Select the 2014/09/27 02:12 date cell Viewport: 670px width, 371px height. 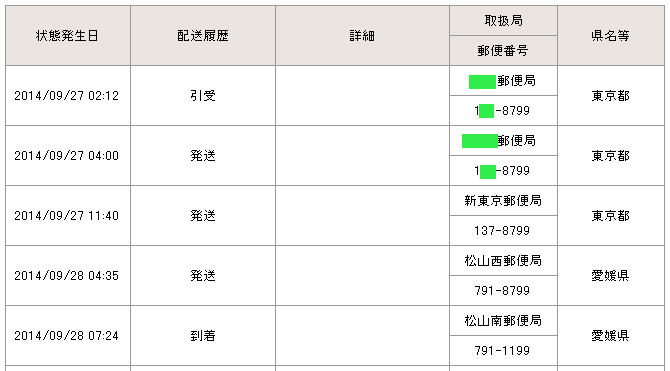coord(68,96)
